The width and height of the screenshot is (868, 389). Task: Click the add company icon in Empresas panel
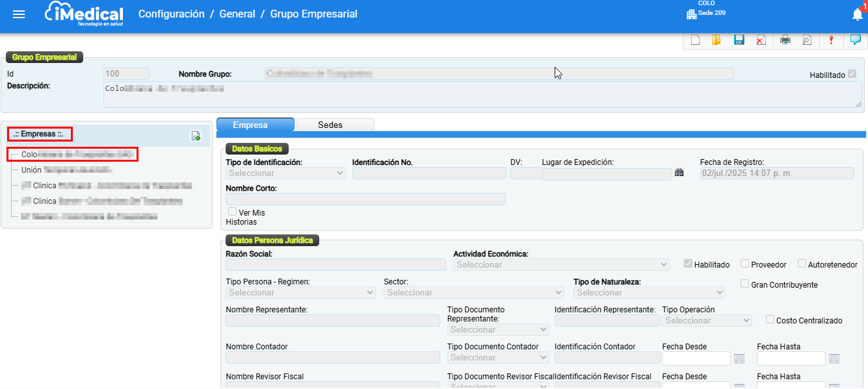[x=196, y=136]
